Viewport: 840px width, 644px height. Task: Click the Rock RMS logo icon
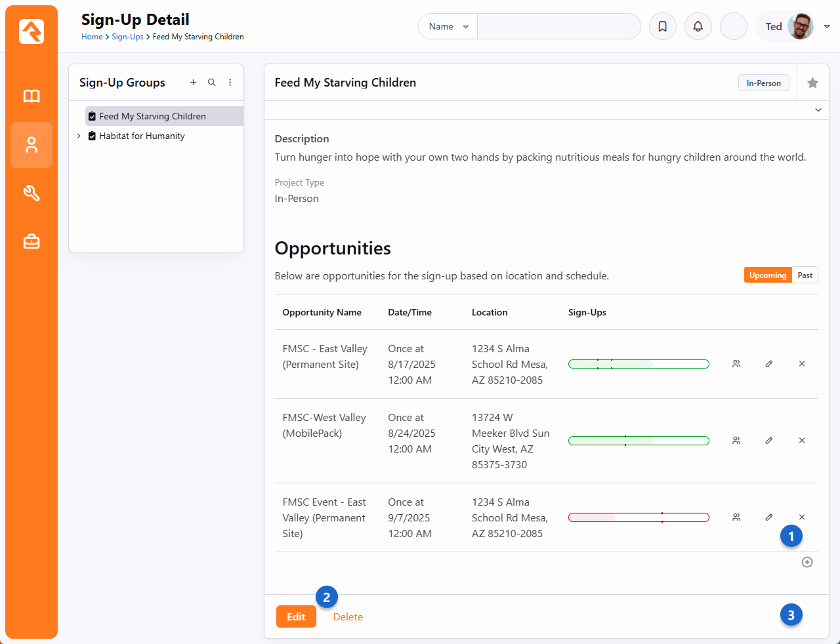coord(31,31)
